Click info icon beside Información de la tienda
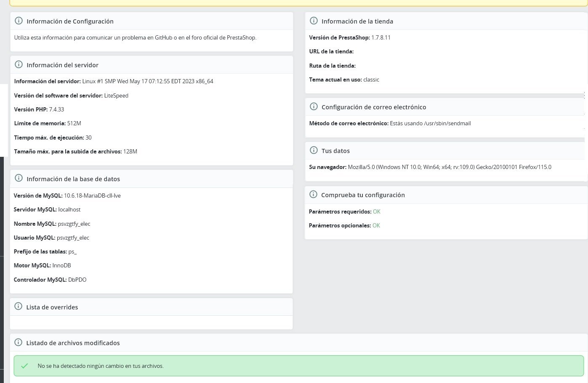Image resolution: width=588 pixels, height=383 pixels. tap(314, 21)
